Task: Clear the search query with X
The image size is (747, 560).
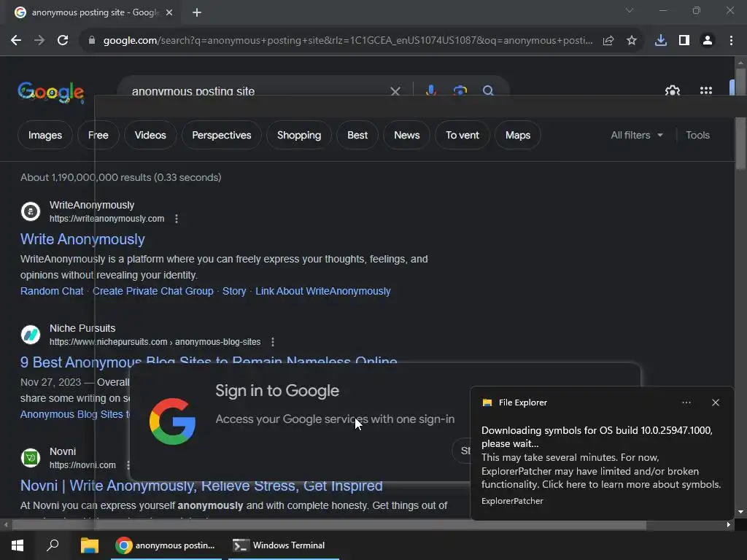Action: point(395,91)
